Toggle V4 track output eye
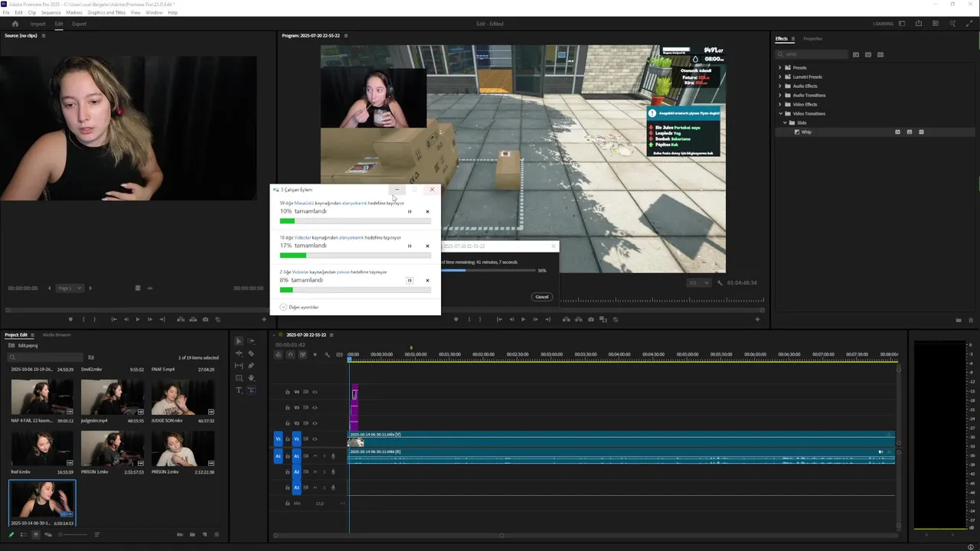The image size is (980, 551). tap(314, 392)
